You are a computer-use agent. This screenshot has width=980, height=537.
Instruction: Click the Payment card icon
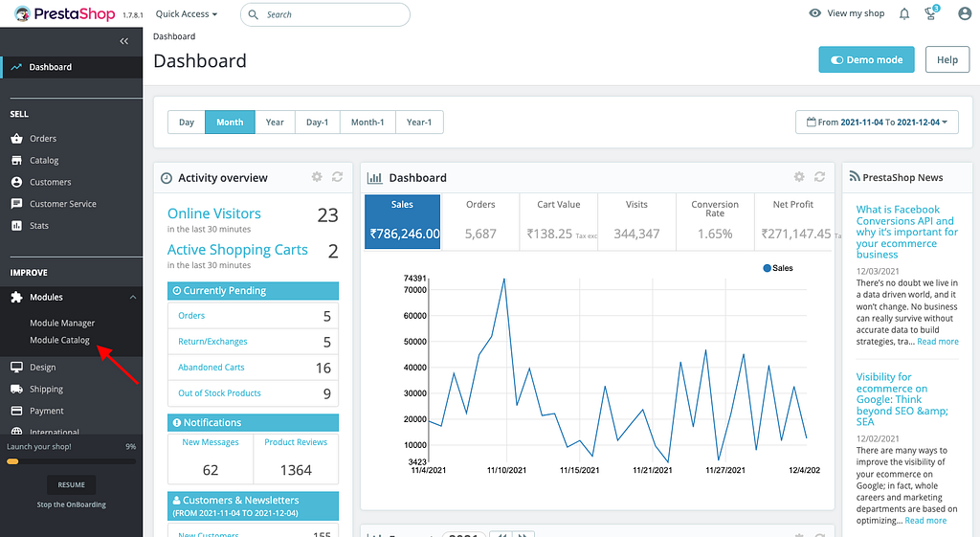coord(17,411)
